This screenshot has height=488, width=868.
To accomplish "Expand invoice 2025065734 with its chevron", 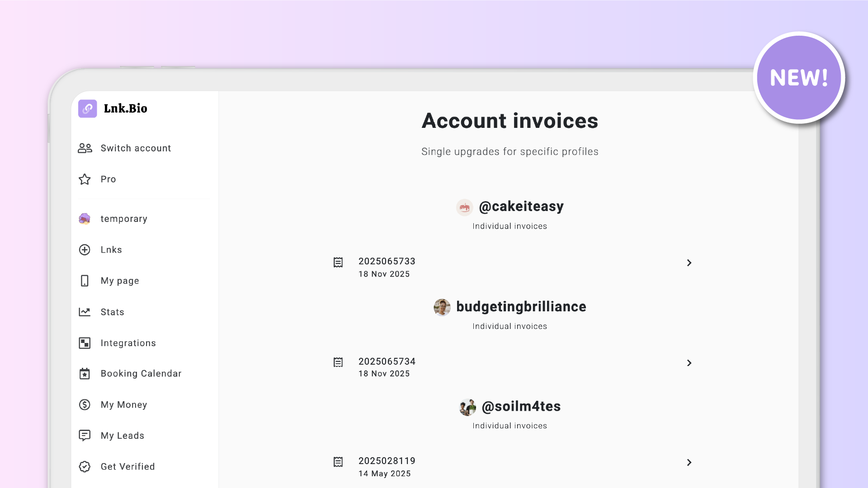I will click(x=689, y=363).
